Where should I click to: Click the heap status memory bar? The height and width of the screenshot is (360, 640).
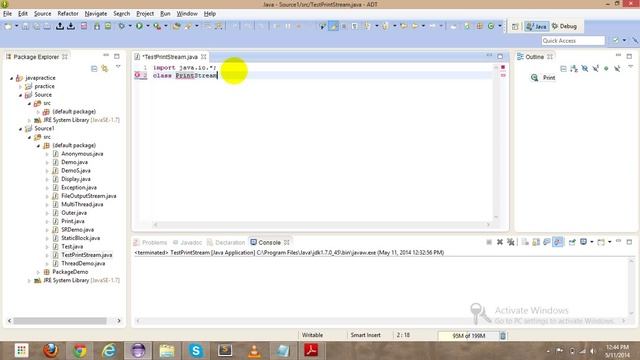(469, 336)
